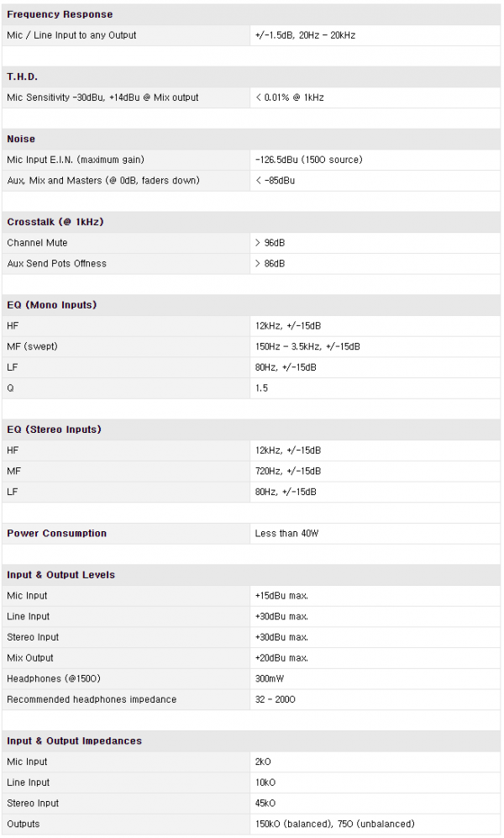Select the 'MF (swept)' row label

32,346
